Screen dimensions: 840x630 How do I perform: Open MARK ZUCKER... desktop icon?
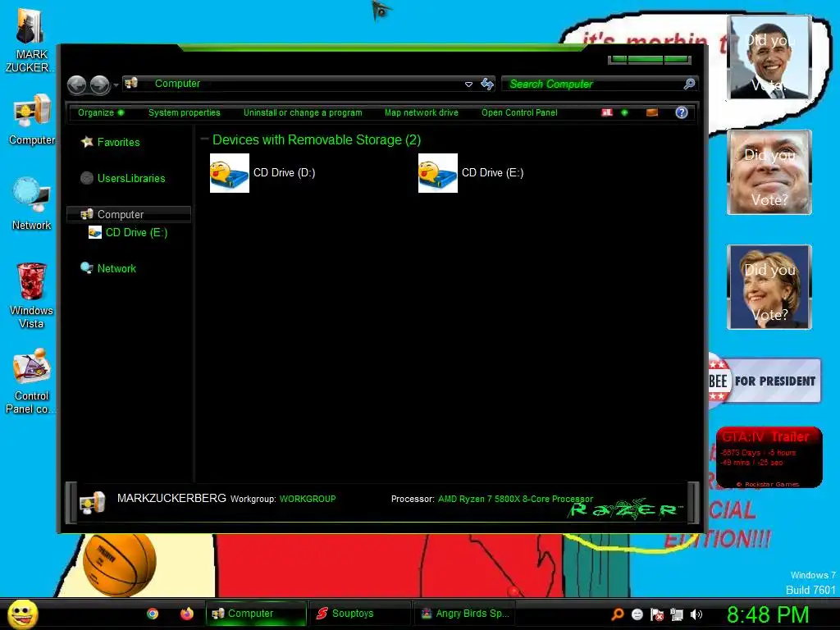tap(30, 42)
